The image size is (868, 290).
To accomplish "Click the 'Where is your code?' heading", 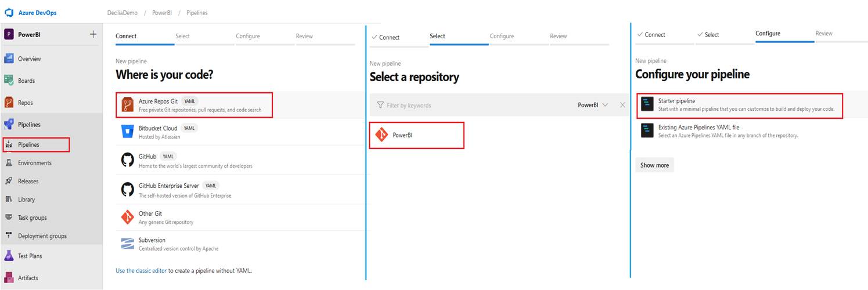I will coord(164,74).
